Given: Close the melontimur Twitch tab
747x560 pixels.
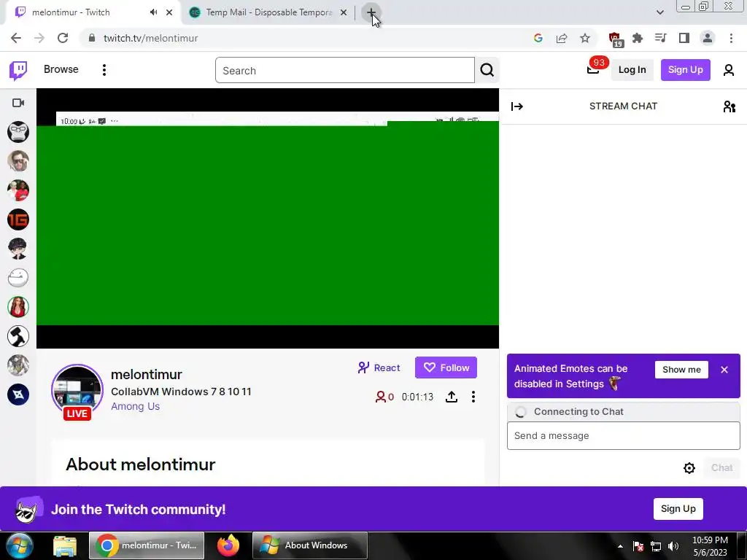Looking at the screenshot, I should 169,12.
